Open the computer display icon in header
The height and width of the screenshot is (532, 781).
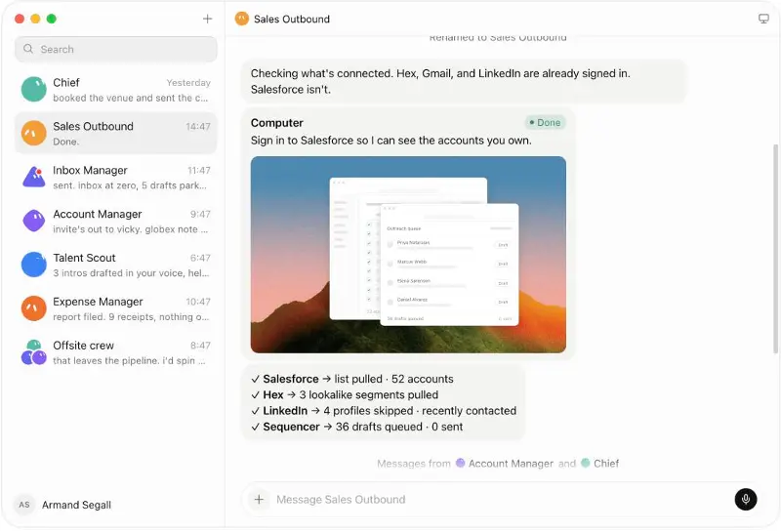[x=763, y=19]
